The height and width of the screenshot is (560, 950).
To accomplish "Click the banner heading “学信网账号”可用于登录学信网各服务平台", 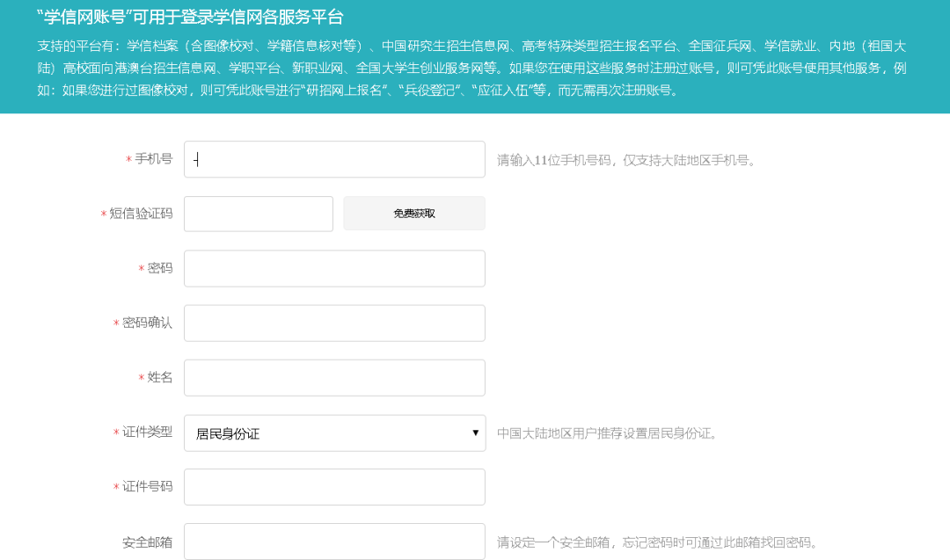I will pos(190,17).
